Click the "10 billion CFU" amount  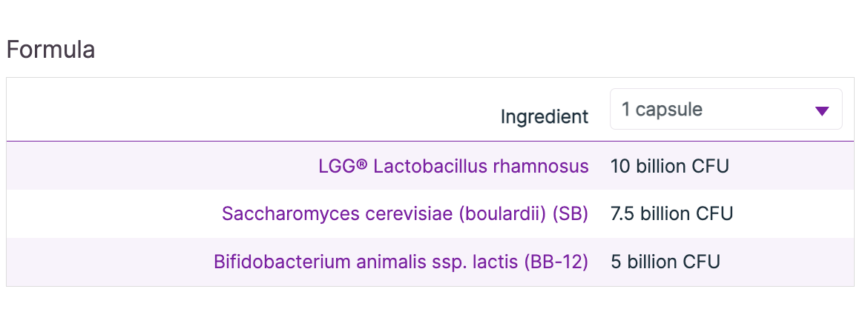pyautogui.click(x=669, y=166)
